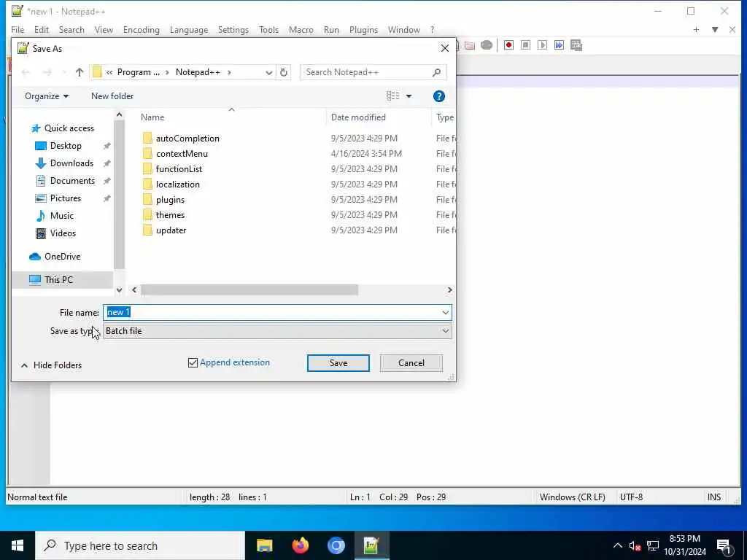Image resolution: width=747 pixels, height=560 pixels.
Task: Collapse the dialog with Hide Folders
Action: pyautogui.click(x=52, y=365)
